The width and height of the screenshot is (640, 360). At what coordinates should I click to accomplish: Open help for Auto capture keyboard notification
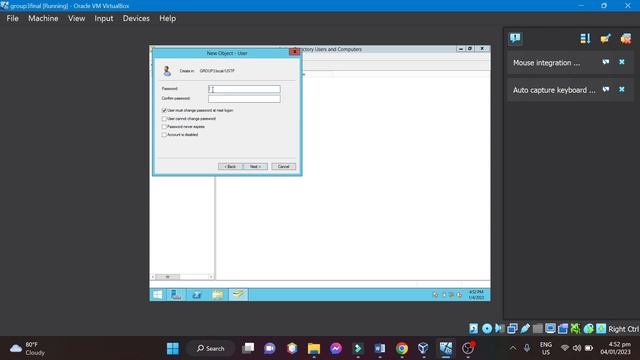(606, 89)
